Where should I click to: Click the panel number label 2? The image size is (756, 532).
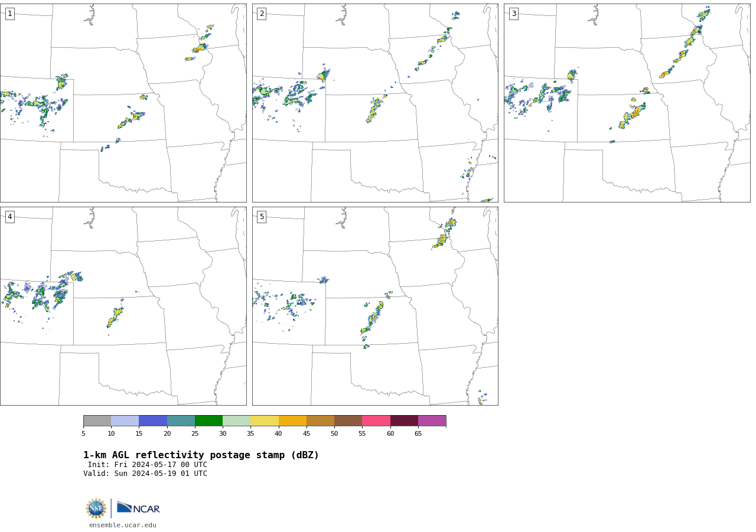point(262,14)
